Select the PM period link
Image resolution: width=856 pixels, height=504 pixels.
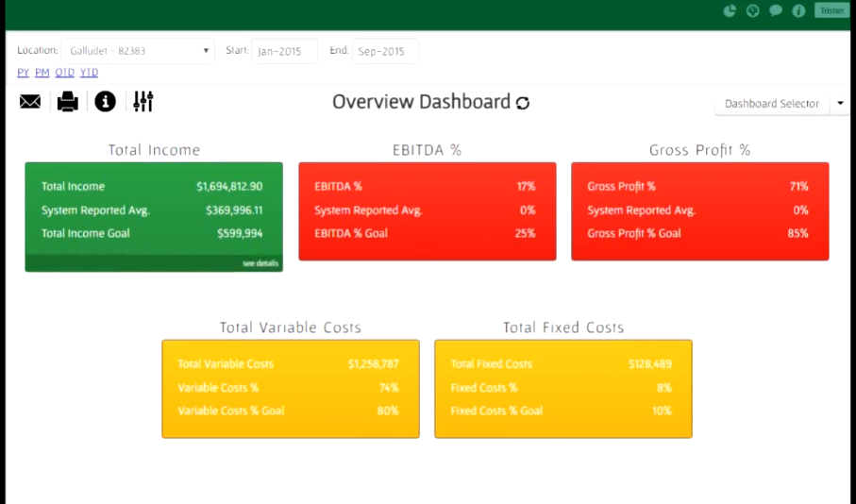pos(42,73)
